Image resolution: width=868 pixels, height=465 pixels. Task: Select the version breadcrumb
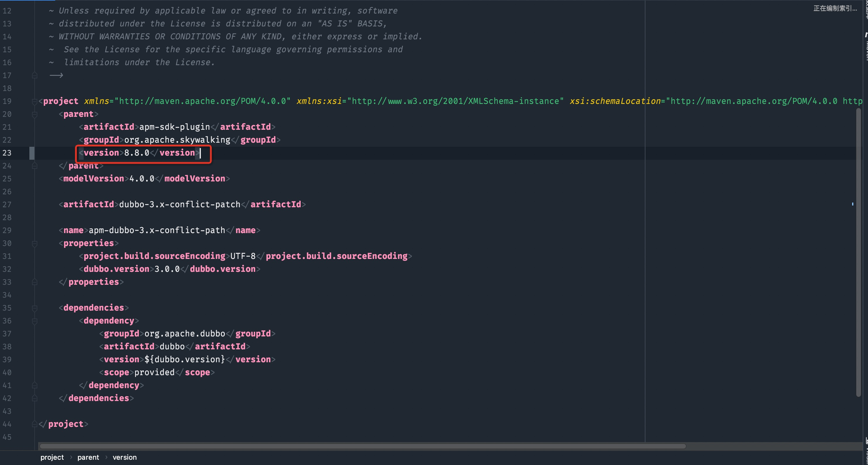124,457
